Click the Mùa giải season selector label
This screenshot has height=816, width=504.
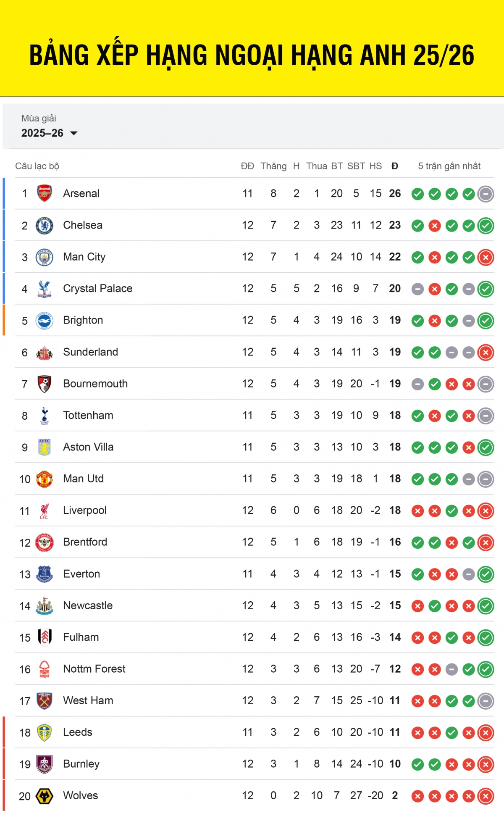[x=39, y=118]
